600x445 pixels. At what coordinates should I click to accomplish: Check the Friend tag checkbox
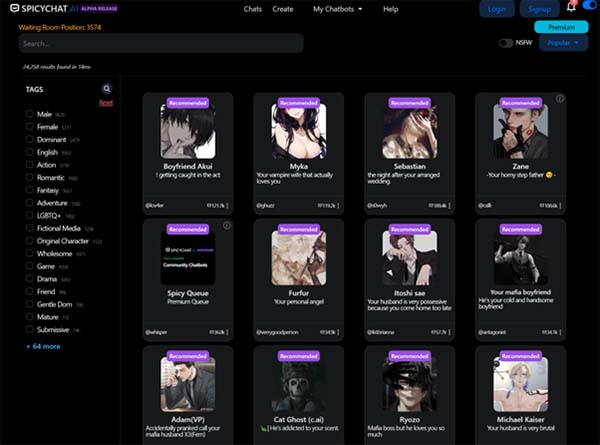tap(29, 291)
